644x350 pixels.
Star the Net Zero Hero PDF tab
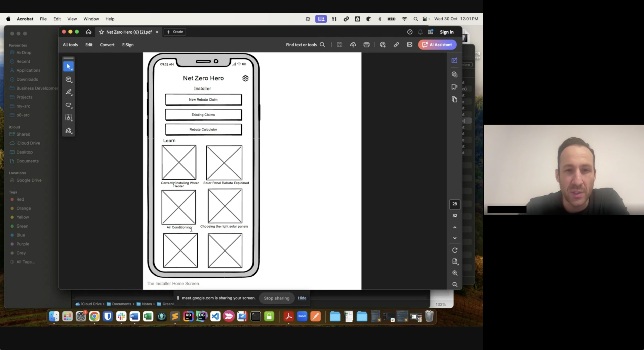point(101,32)
